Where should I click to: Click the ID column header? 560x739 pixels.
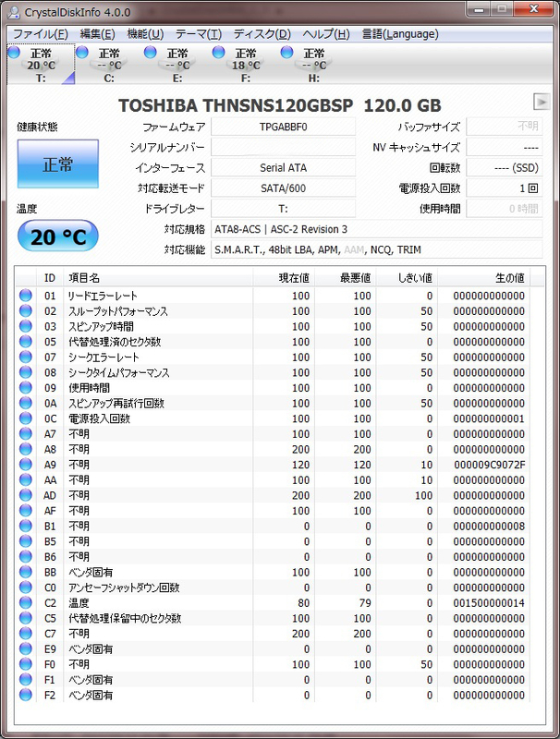[50, 278]
